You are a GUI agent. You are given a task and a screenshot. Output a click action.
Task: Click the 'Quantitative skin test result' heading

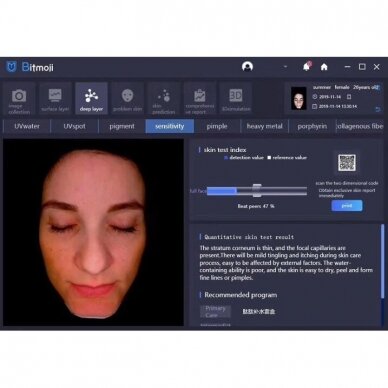(249, 237)
